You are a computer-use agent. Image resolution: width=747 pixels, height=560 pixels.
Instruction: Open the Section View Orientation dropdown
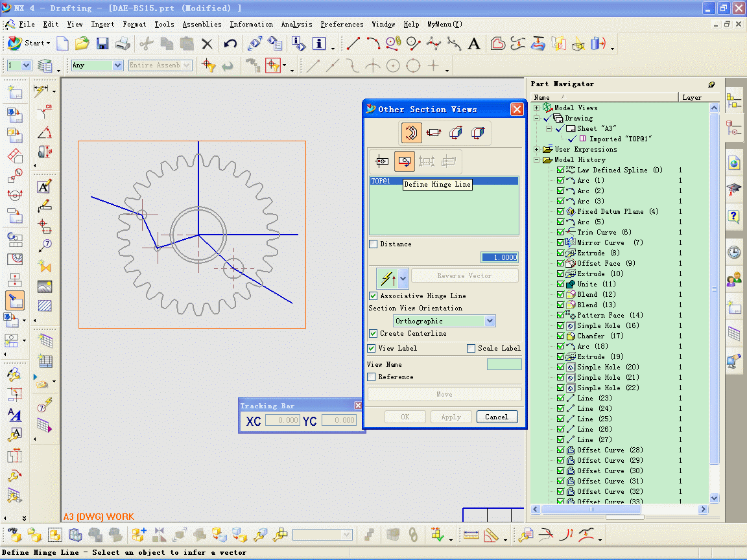tap(490, 321)
